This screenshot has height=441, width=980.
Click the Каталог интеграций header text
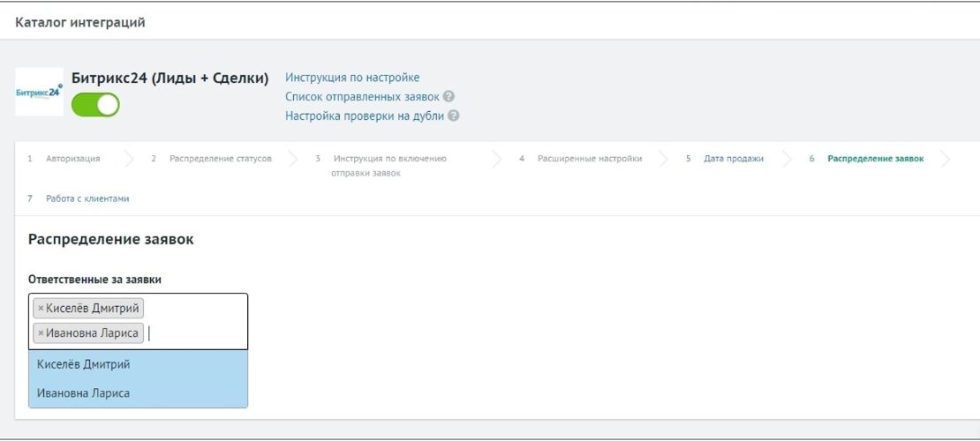point(80,23)
